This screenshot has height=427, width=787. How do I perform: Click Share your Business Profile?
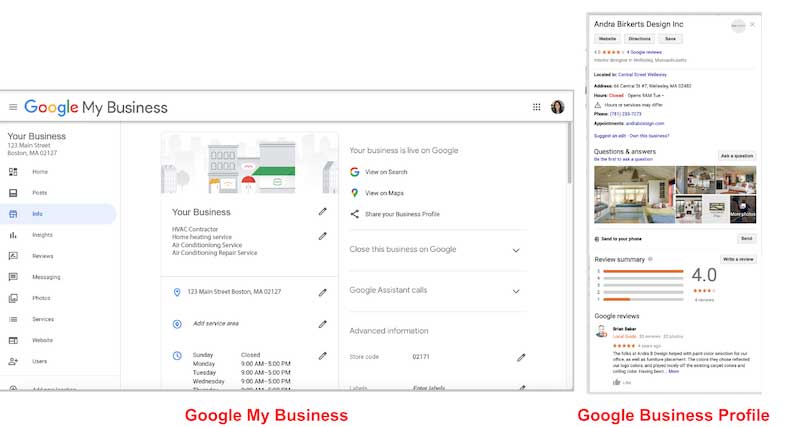pyautogui.click(x=402, y=214)
